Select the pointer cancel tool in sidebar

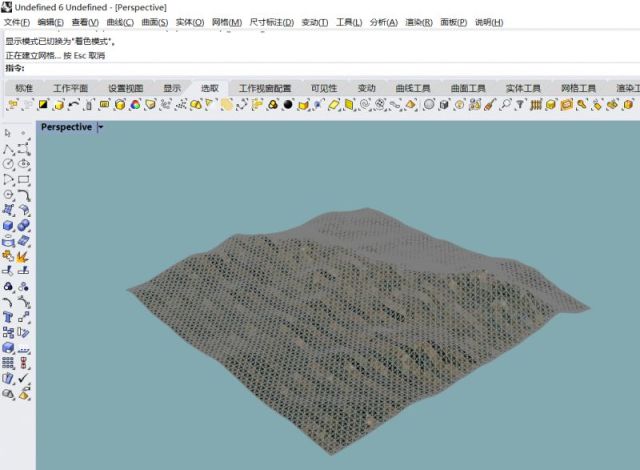8,133
